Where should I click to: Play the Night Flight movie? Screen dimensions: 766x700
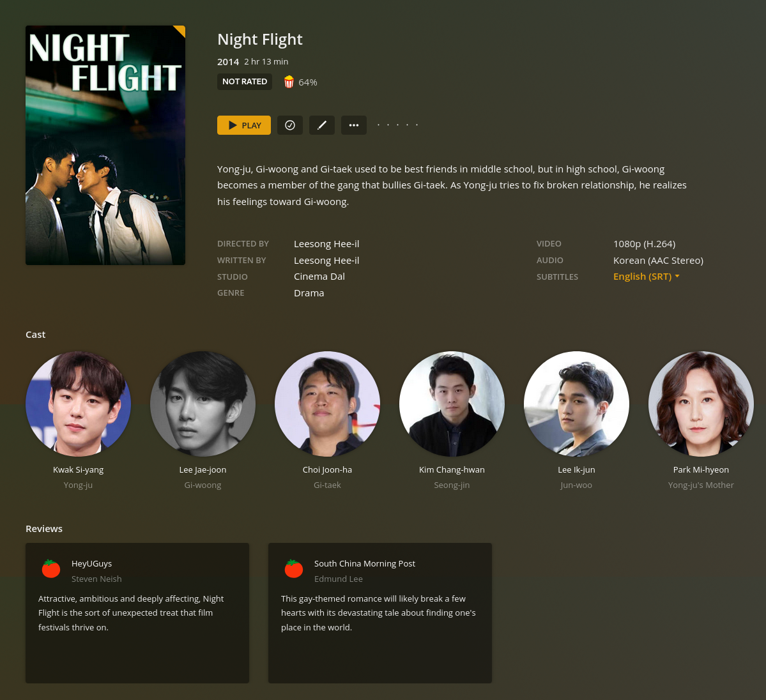coord(244,125)
